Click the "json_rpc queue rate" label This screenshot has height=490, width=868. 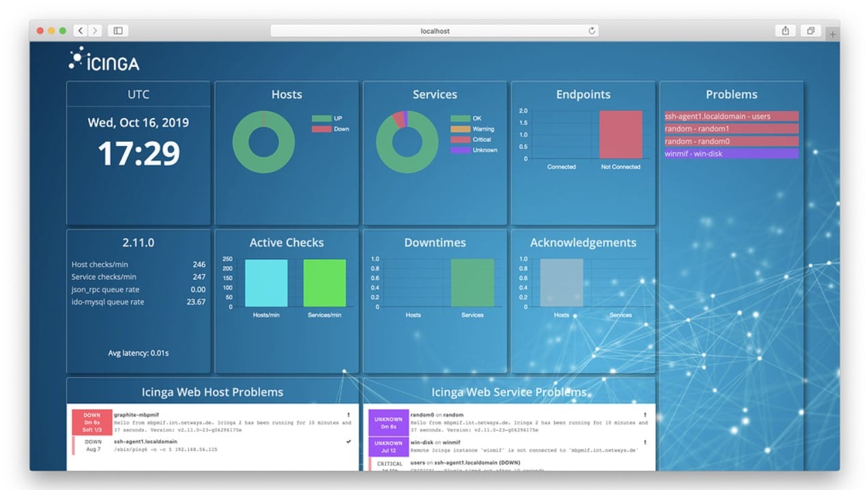105,289
